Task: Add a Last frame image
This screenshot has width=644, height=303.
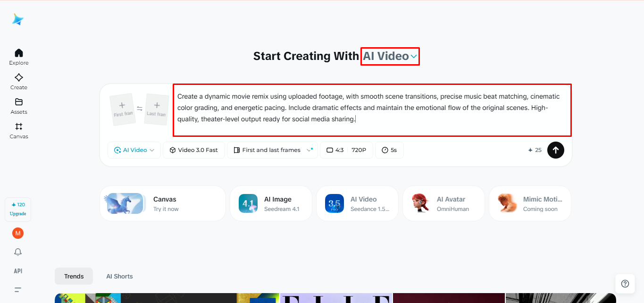Action: click(x=157, y=109)
